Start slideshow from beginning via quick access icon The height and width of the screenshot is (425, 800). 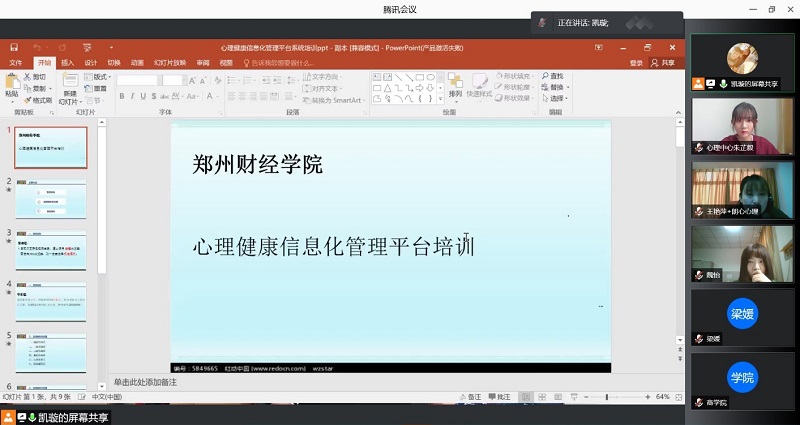pyautogui.click(x=87, y=47)
